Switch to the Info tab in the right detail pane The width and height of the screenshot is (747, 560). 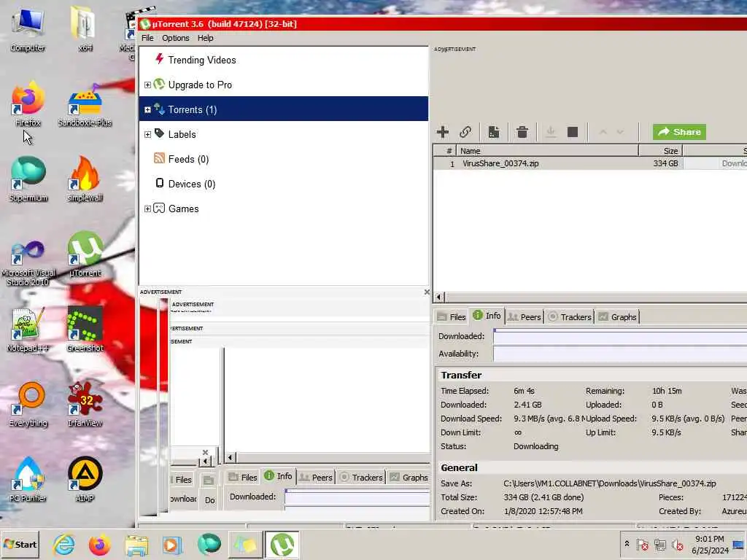[487, 316]
